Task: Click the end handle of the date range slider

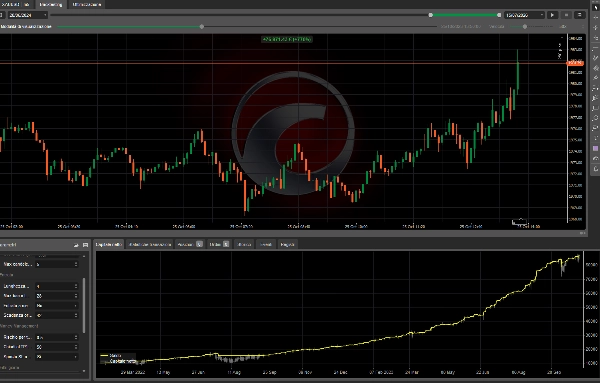Action: 499,15
